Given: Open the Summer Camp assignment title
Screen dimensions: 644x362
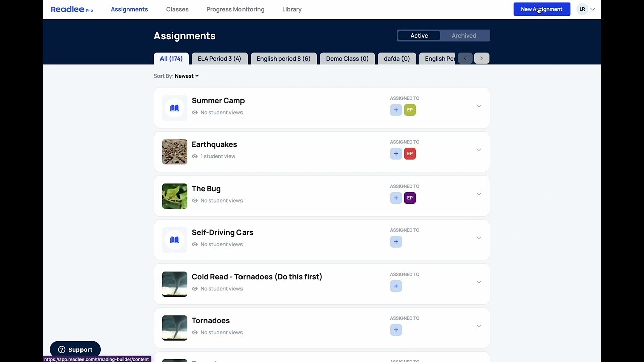Looking at the screenshot, I should [x=218, y=101].
